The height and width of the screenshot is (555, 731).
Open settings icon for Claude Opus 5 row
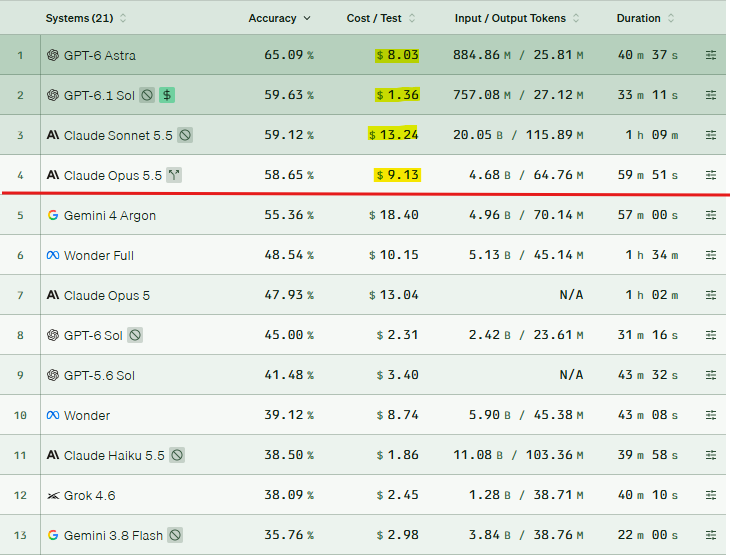(x=710, y=295)
